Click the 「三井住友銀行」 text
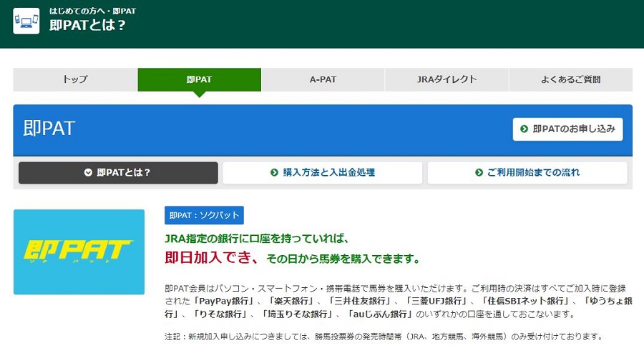Viewport: 644px width, 353px height. pos(360,301)
